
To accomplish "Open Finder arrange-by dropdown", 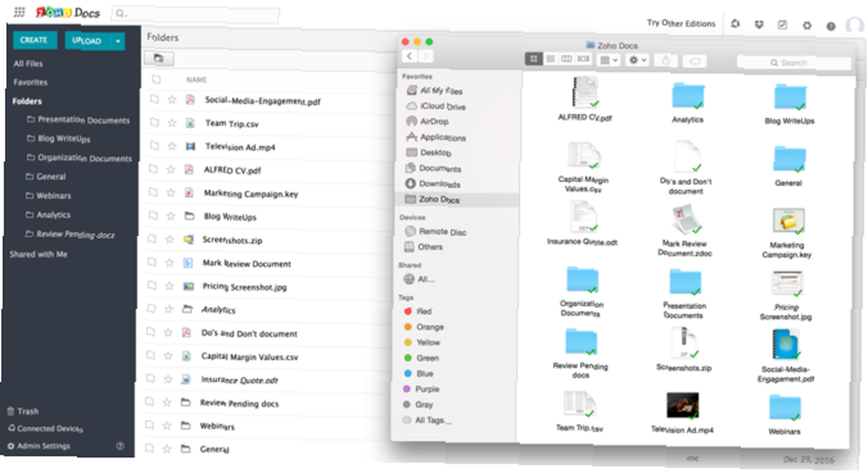I will (609, 60).
